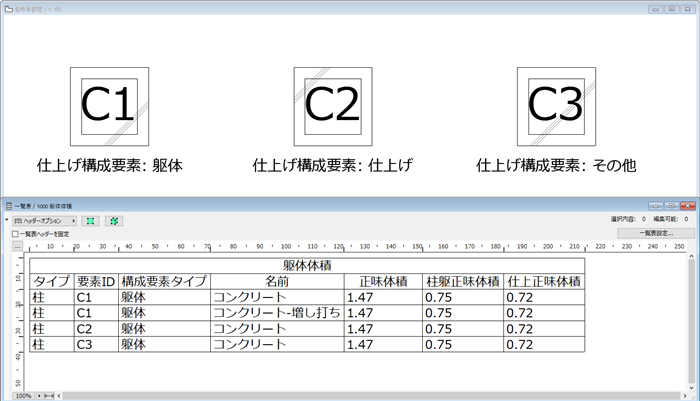Click the 0.75 cell in the C2 row
This screenshot has width=700, height=401.
pyautogui.click(x=463, y=329)
